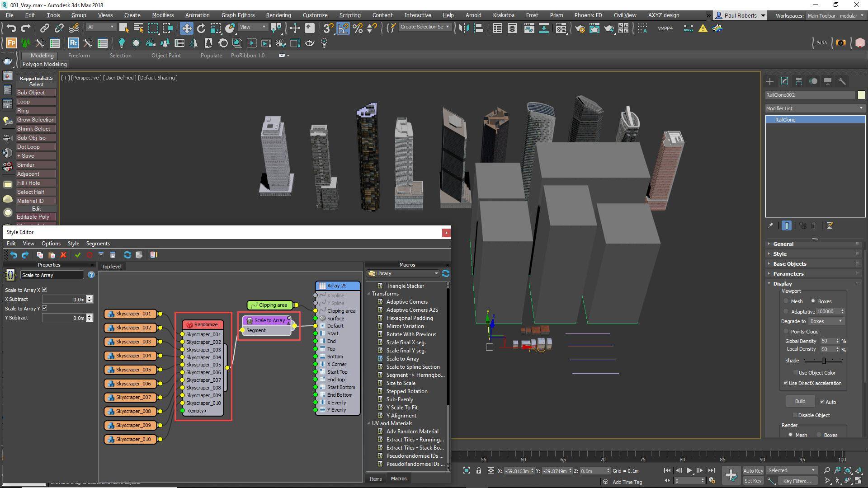Click the refresh/synchronize icon in Style Editor toolbar
This screenshot has width=868, height=488.
click(x=127, y=255)
